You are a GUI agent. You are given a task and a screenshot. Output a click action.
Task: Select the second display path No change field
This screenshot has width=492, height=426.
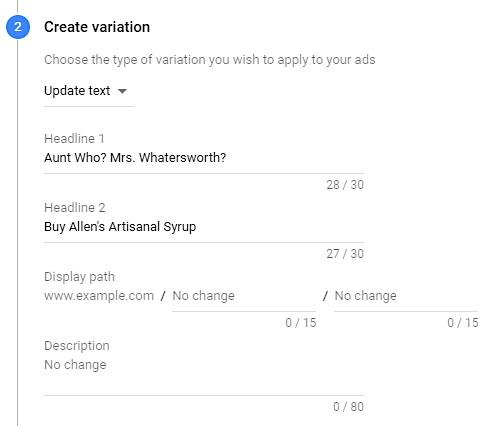click(406, 296)
